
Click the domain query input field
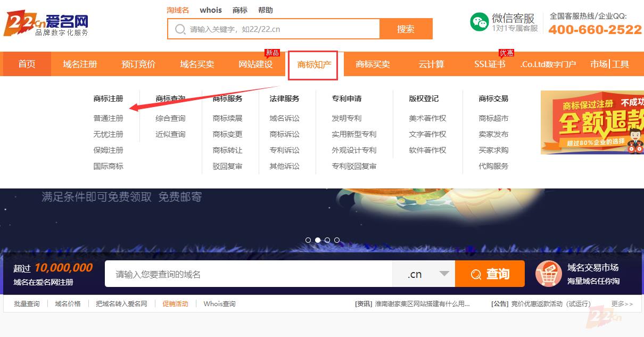click(249, 274)
